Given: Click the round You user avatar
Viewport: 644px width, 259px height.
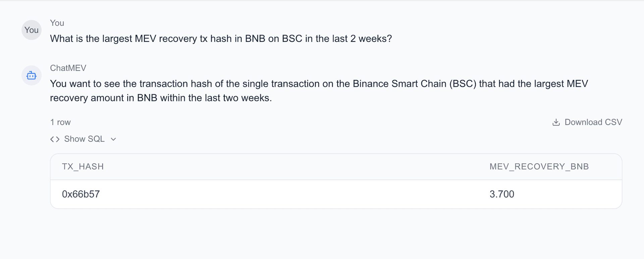Looking at the screenshot, I should pos(32,30).
